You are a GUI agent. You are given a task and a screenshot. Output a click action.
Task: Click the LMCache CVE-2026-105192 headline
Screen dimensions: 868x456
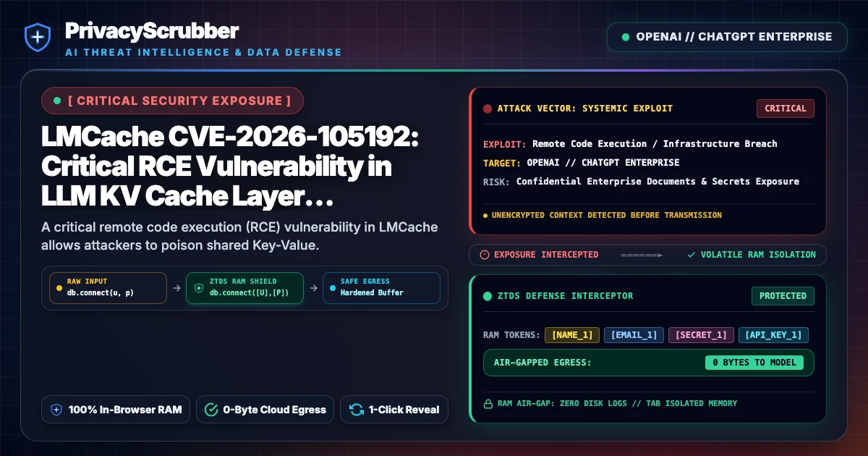(231, 167)
